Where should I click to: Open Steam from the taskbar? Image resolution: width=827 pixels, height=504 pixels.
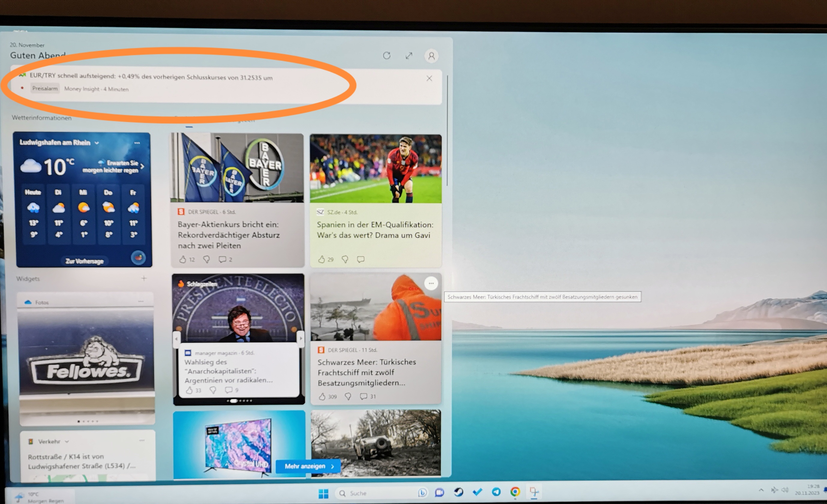point(459,492)
